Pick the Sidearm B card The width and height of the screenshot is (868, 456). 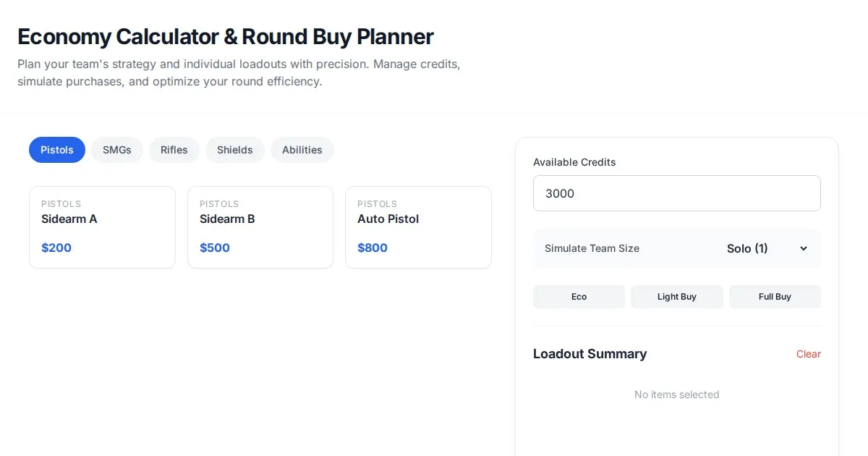260,227
